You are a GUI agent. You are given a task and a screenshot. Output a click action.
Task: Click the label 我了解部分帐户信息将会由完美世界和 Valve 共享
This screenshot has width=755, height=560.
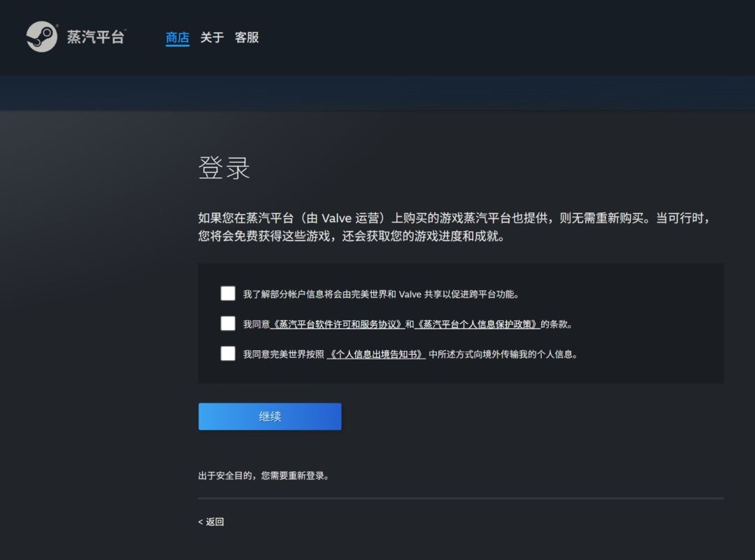pyautogui.click(x=380, y=294)
